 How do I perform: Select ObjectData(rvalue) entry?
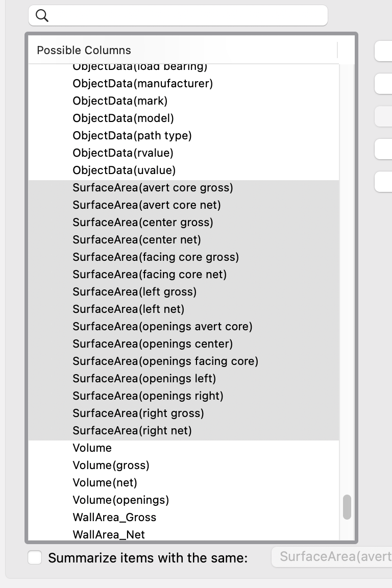[x=122, y=153]
